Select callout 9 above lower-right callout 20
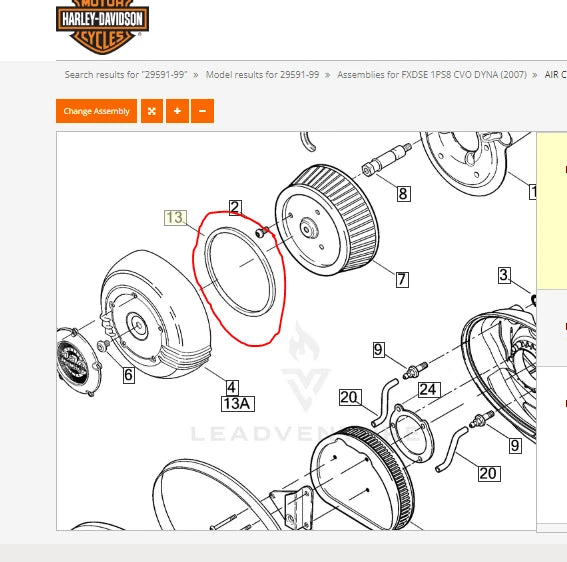 pos(515,446)
